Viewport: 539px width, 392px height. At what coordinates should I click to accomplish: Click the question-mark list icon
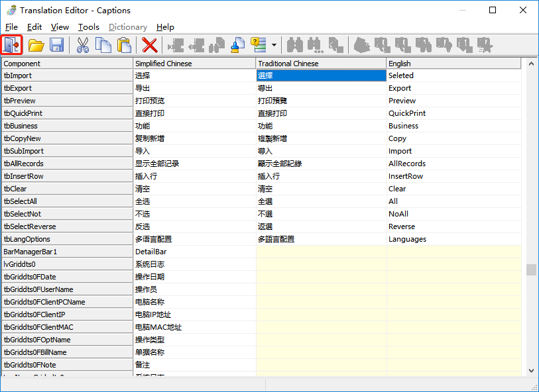click(259, 45)
